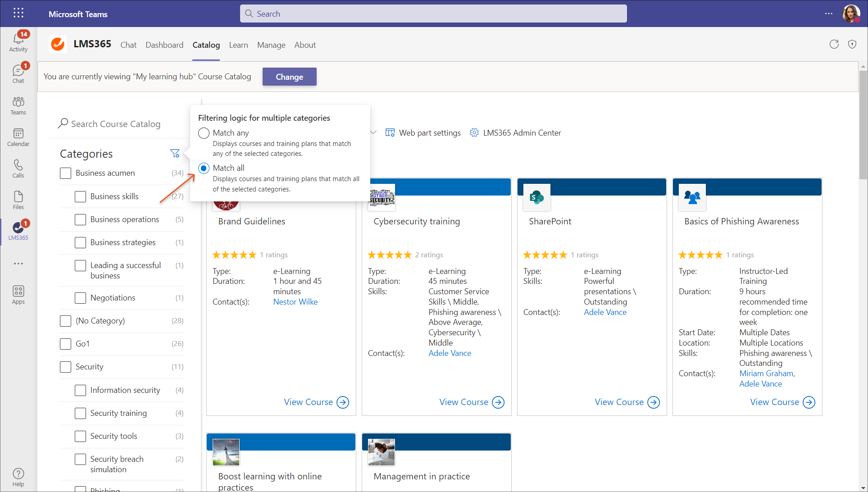
Task: Check Leading a successful business
Action: tap(80, 265)
